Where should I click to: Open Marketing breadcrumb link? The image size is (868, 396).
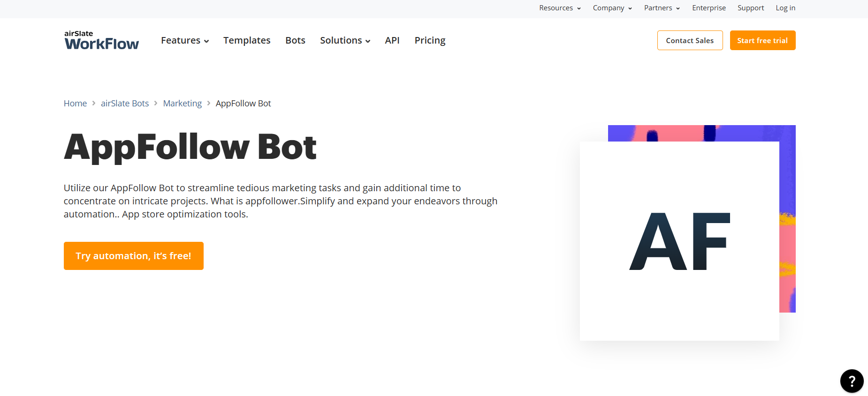pyautogui.click(x=183, y=103)
